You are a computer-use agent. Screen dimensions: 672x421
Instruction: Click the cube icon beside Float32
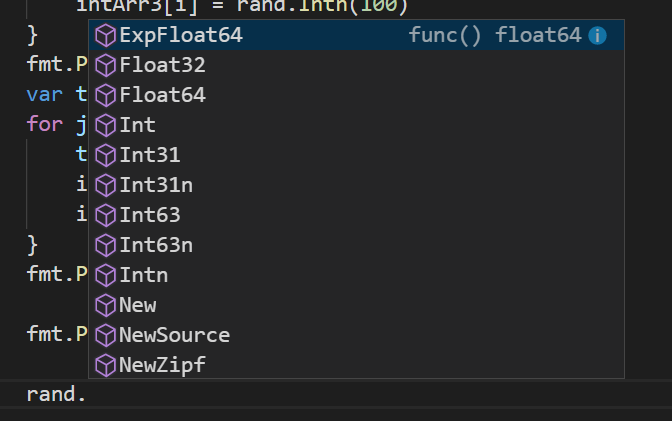[105, 66]
